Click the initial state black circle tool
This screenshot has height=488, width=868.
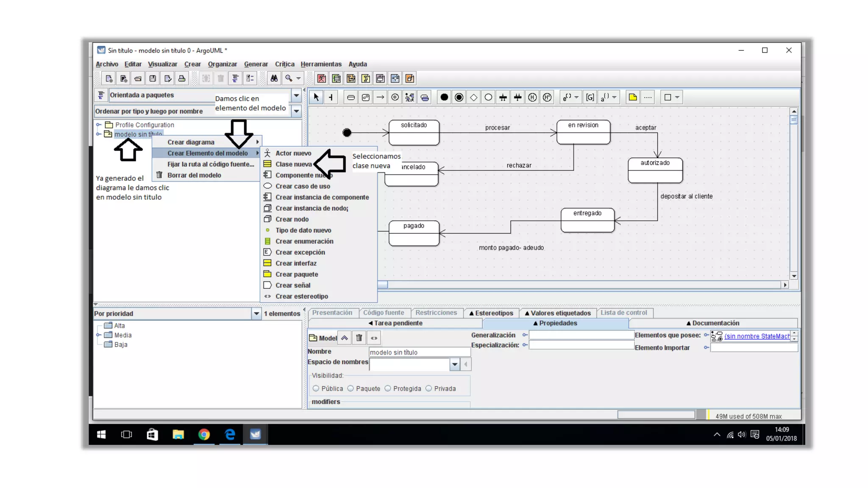444,97
